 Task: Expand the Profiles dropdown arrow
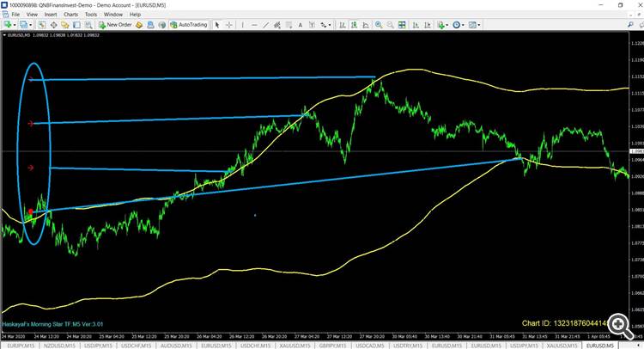click(x=30, y=25)
